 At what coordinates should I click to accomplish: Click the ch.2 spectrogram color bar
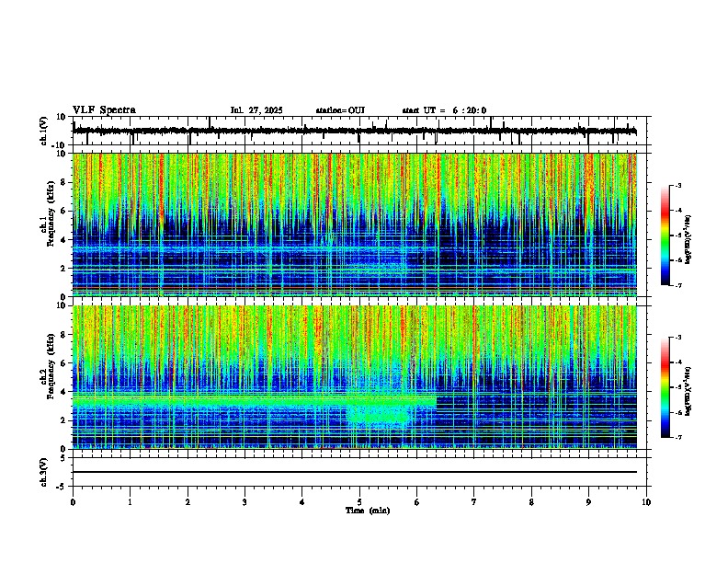pyautogui.click(x=665, y=387)
